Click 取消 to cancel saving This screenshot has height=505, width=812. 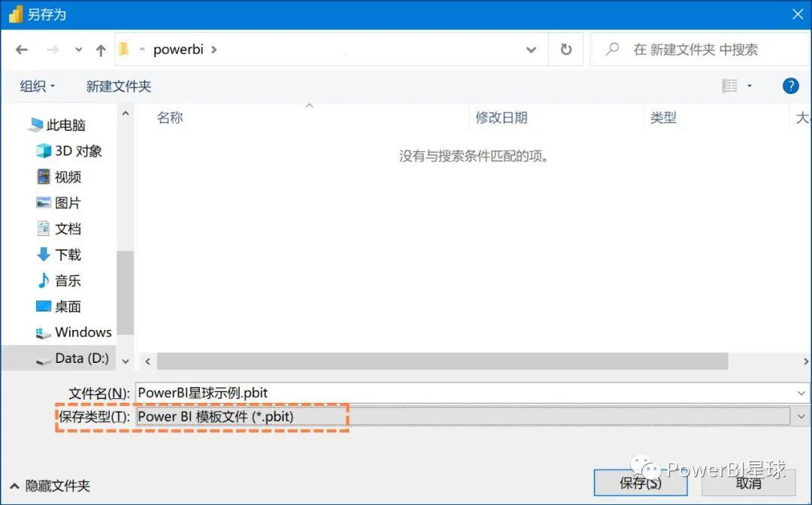point(749,484)
